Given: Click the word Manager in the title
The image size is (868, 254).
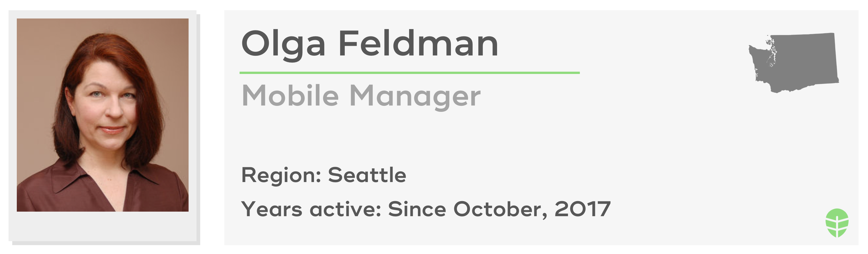Looking at the screenshot, I should coord(415,97).
